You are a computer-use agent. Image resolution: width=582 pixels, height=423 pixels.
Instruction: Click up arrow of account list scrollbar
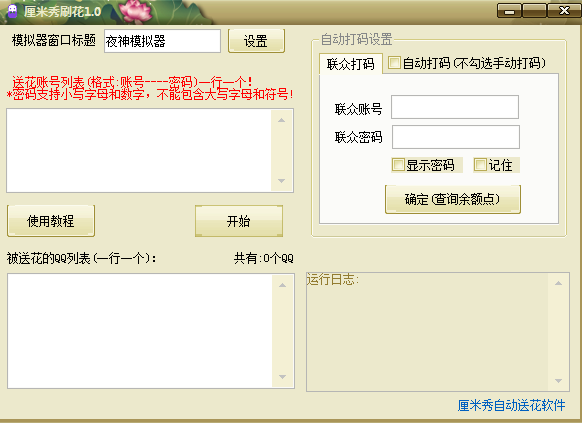[282, 120]
